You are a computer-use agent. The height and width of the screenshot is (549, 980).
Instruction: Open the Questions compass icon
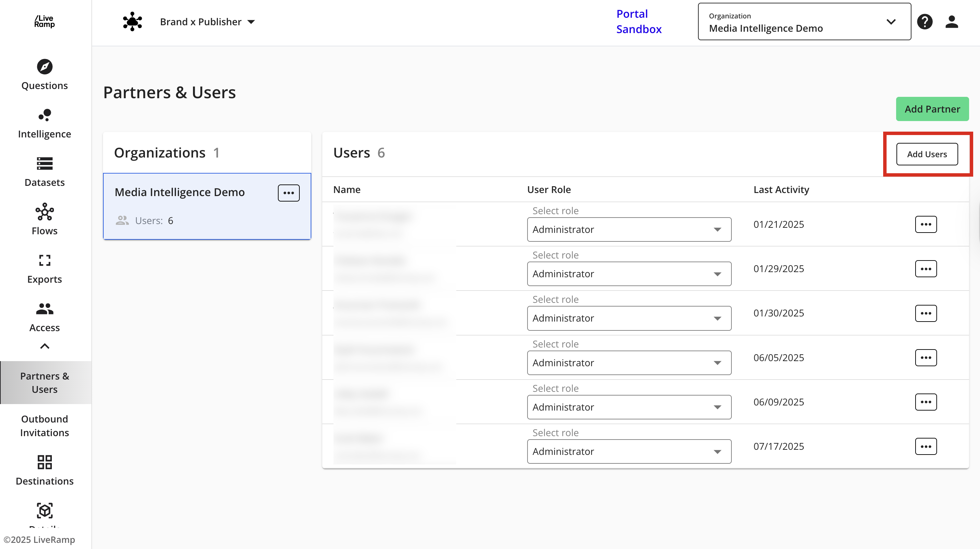[x=45, y=67]
